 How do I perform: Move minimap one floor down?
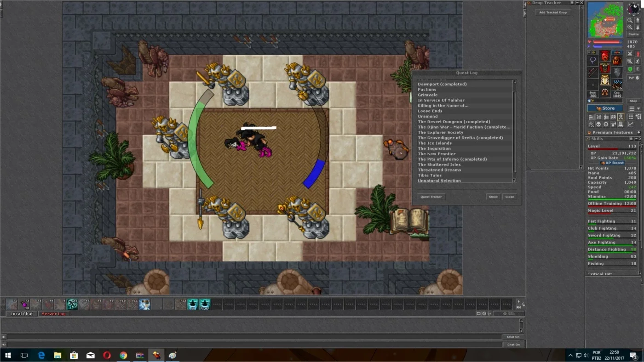(638, 27)
